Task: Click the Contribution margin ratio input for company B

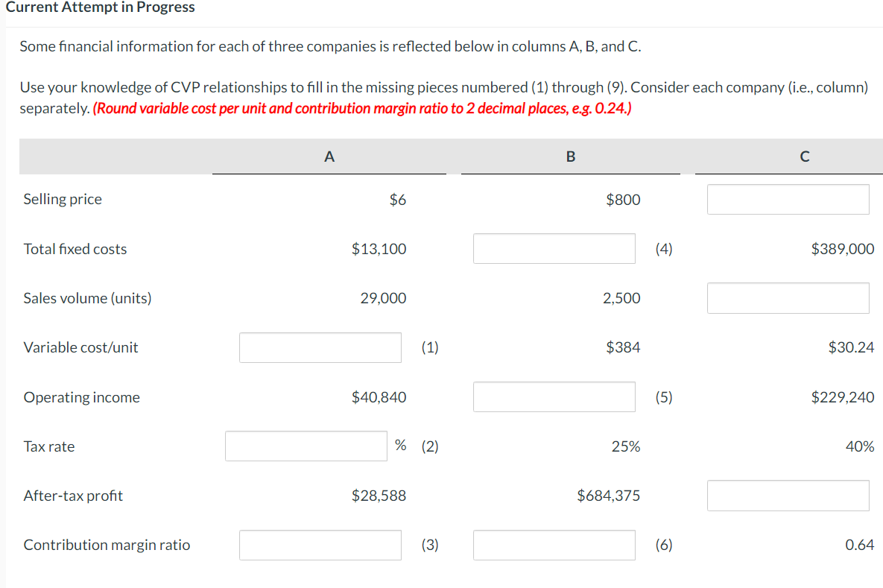Action: click(x=554, y=545)
